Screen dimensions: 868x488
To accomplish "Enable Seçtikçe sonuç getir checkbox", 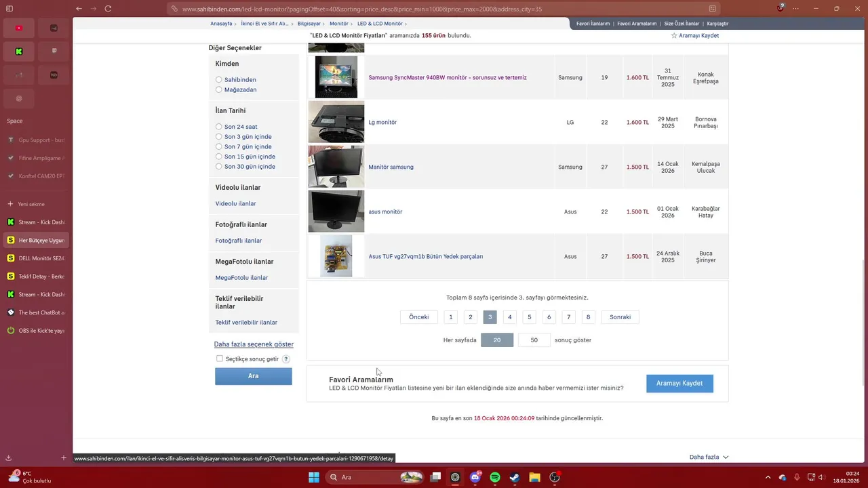I will coord(220,359).
